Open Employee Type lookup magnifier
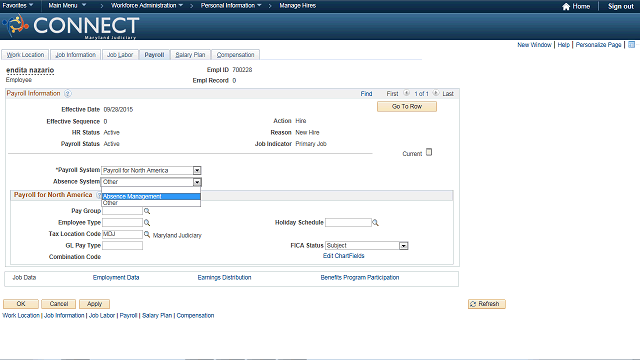640x360 pixels. click(147, 222)
